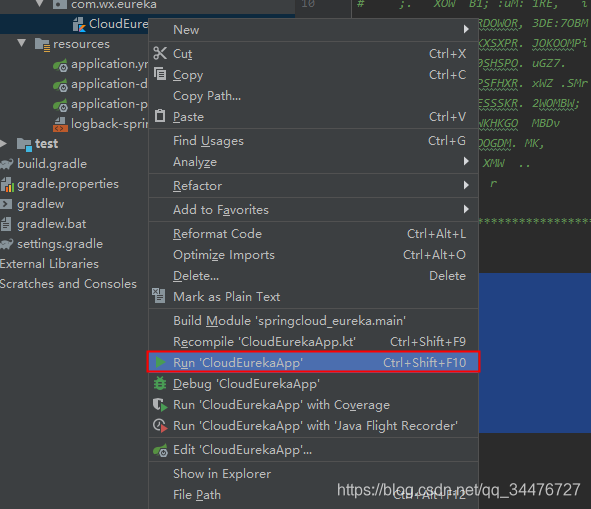Click the green Run triangle icon
The image size is (591, 509).
(161, 362)
